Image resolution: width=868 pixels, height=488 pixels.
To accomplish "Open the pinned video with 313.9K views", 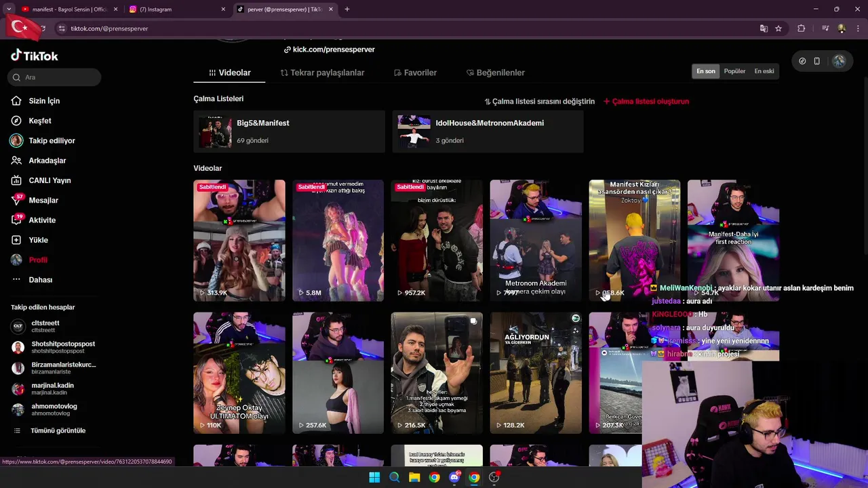I will point(239,240).
